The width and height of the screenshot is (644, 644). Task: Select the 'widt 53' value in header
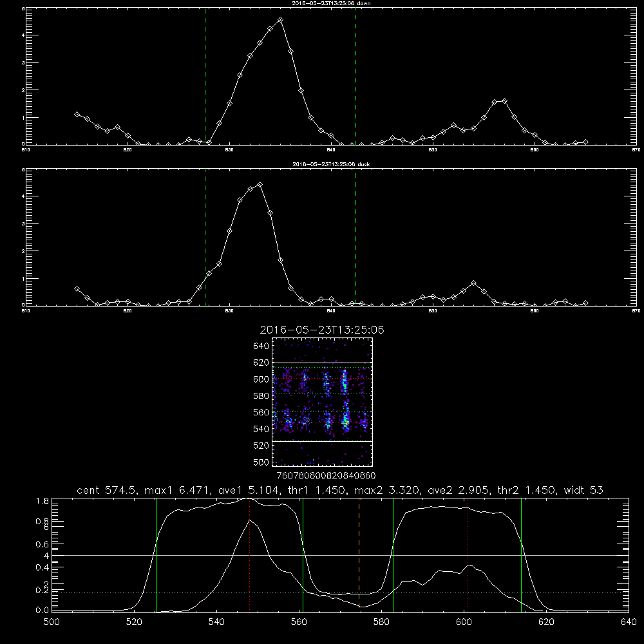pos(583,490)
